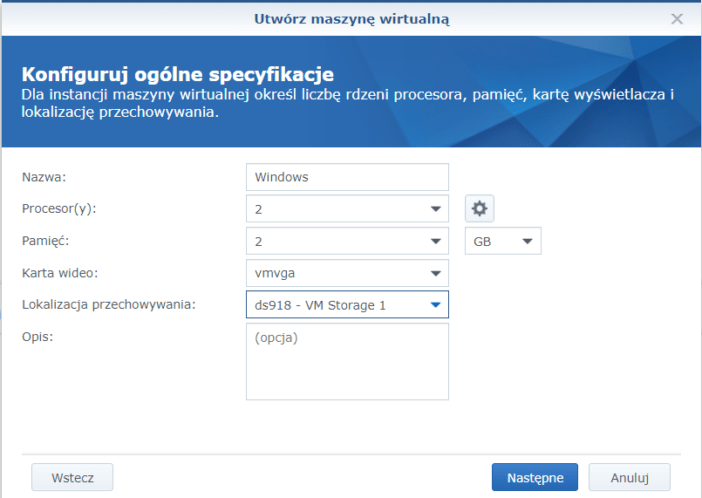Click the Karta wideo: label

[x=60, y=273]
